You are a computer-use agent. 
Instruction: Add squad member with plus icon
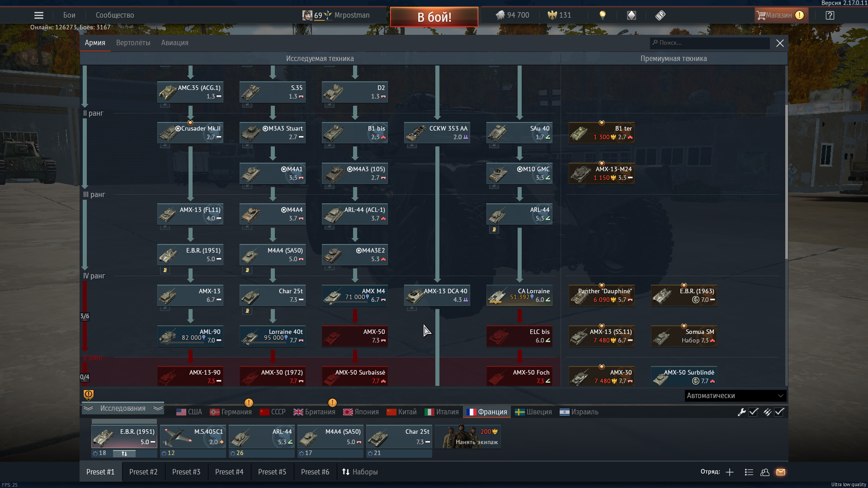(x=730, y=472)
